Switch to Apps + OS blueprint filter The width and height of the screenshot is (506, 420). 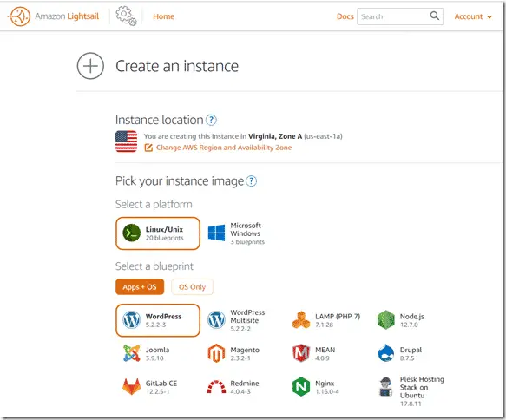point(140,286)
